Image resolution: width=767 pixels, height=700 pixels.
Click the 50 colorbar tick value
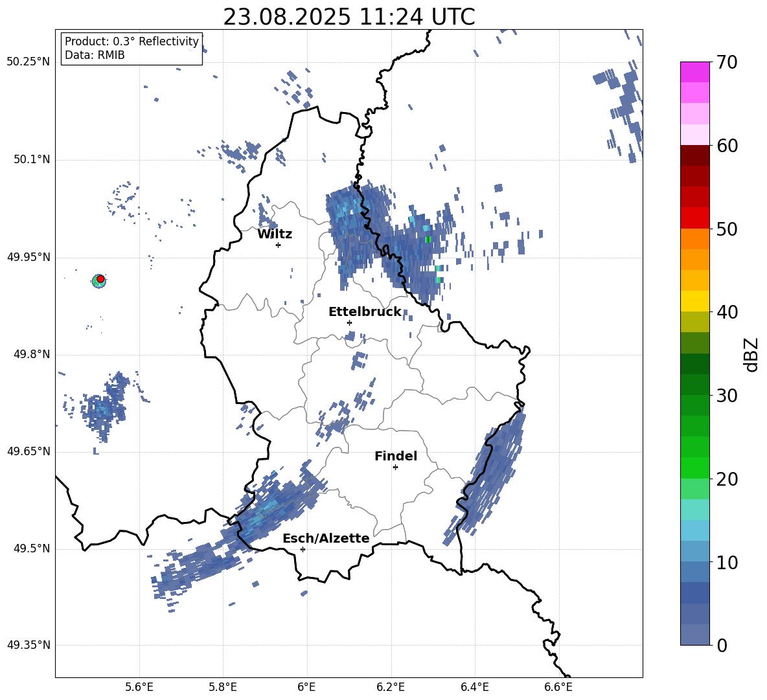pyautogui.click(x=727, y=229)
